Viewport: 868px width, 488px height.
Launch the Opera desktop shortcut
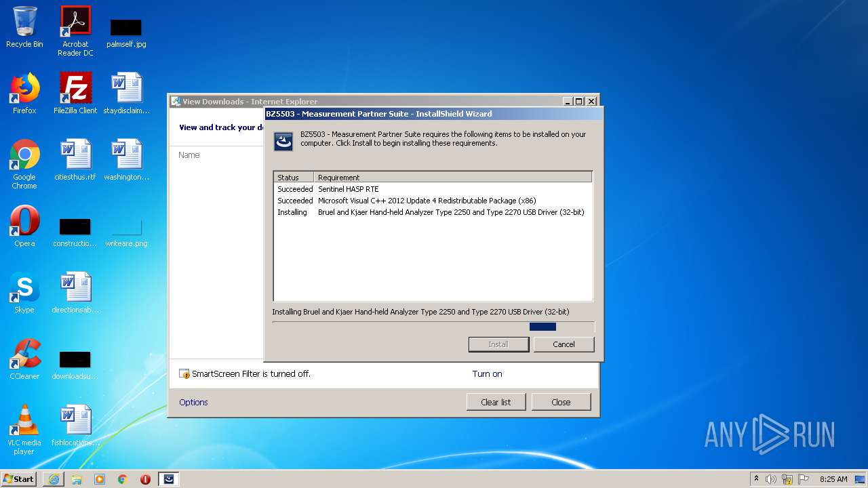coord(24,226)
